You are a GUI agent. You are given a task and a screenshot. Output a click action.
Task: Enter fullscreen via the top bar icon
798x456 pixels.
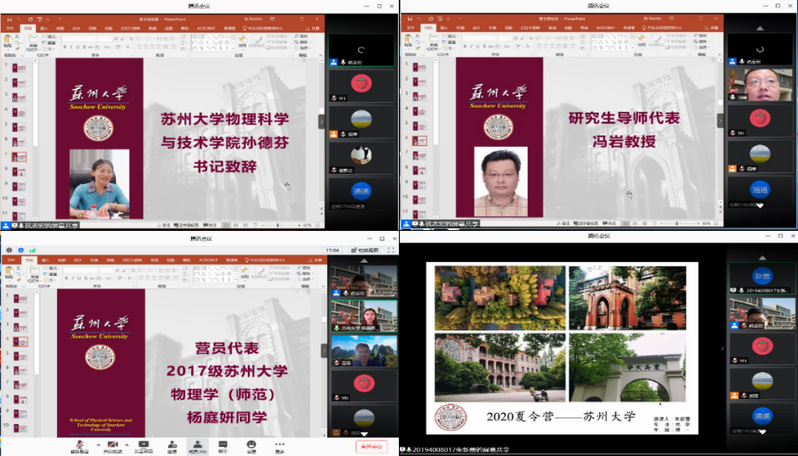(x=391, y=250)
